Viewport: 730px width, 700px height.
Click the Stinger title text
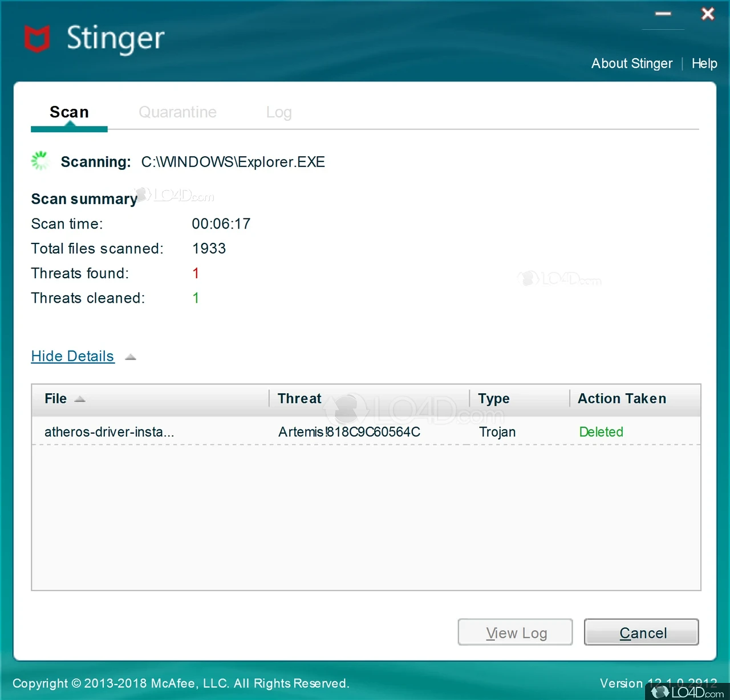tap(116, 39)
